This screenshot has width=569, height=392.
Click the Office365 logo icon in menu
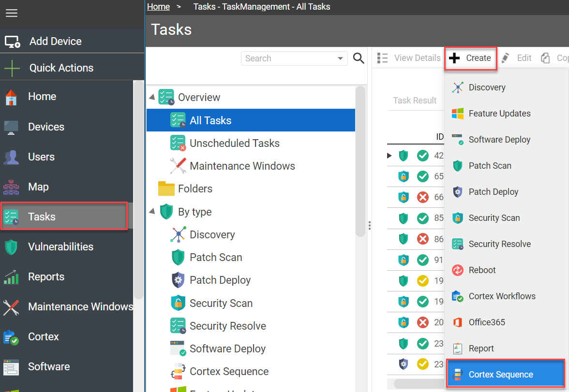click(458, 322)
